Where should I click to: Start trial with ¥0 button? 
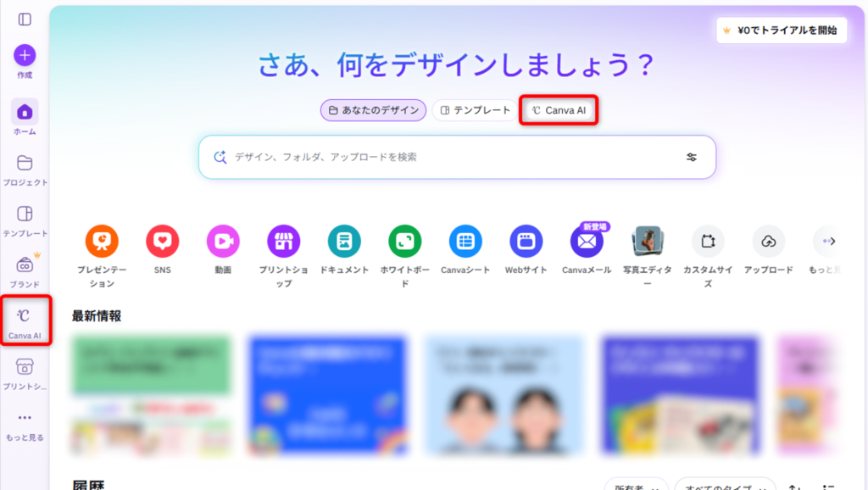point(782,31)
